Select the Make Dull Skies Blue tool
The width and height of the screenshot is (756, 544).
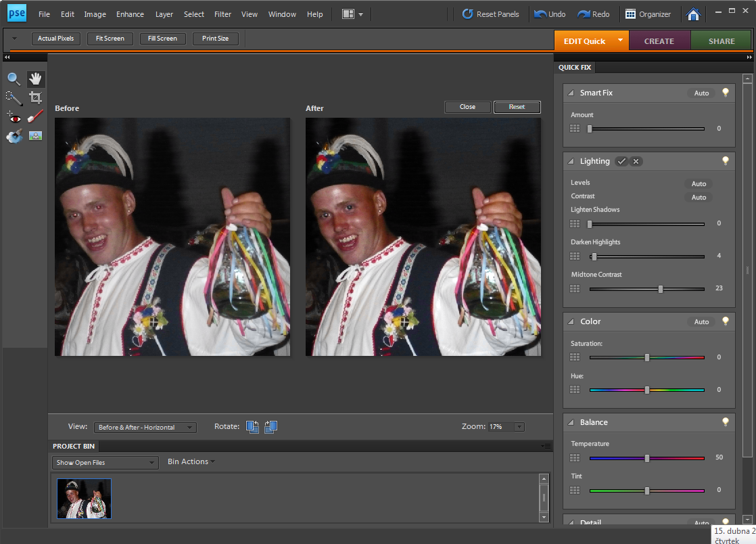tap(14, 136)
